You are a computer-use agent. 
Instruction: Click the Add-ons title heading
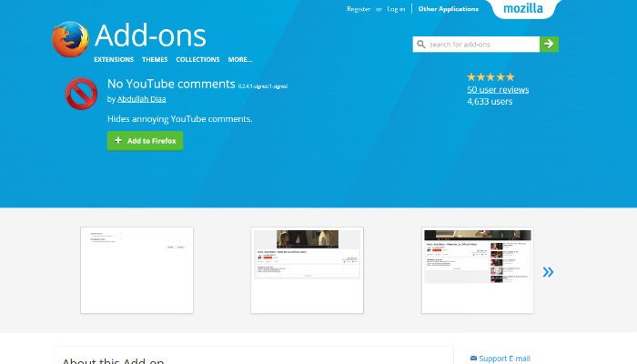[150, 35]
